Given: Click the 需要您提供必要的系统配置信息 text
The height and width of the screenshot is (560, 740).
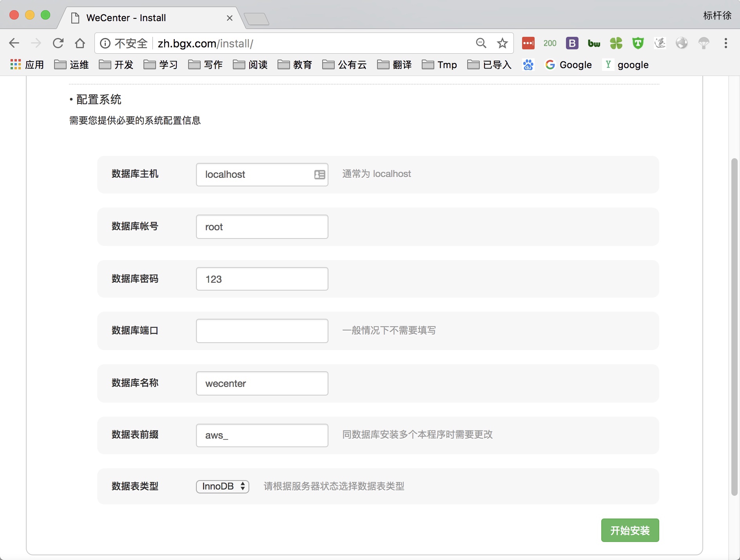Looking at the screenshot, I should point(135,120).
